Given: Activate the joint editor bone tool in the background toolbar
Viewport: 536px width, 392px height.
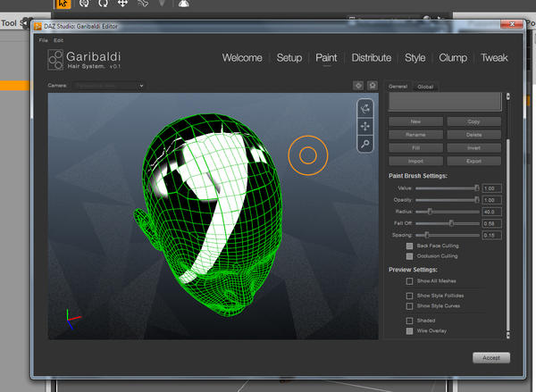Looking at the screenshot, I should click(x=143, y=4).
